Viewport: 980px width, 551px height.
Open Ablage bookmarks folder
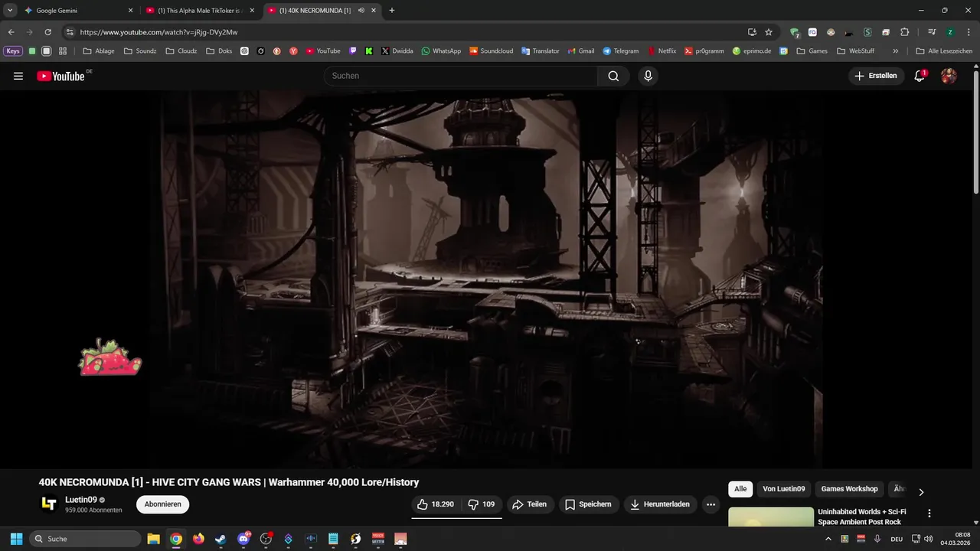(x=99, y=51)
